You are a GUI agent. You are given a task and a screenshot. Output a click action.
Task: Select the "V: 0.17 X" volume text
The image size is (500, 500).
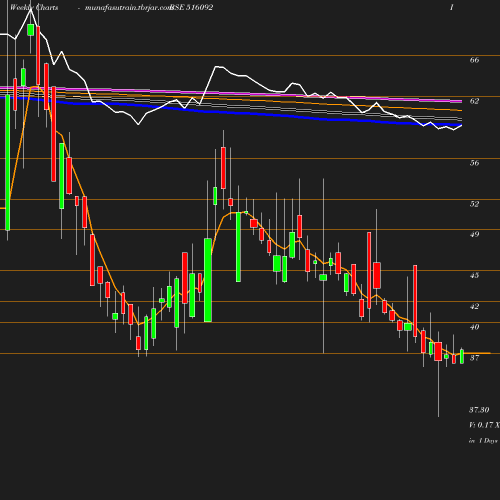484,425
